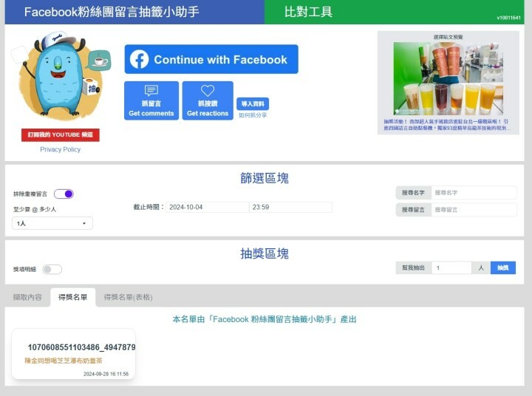Click the Facebook logo in Continue button
This screenshot has height=396, width=532.
(x=139, y=59)
